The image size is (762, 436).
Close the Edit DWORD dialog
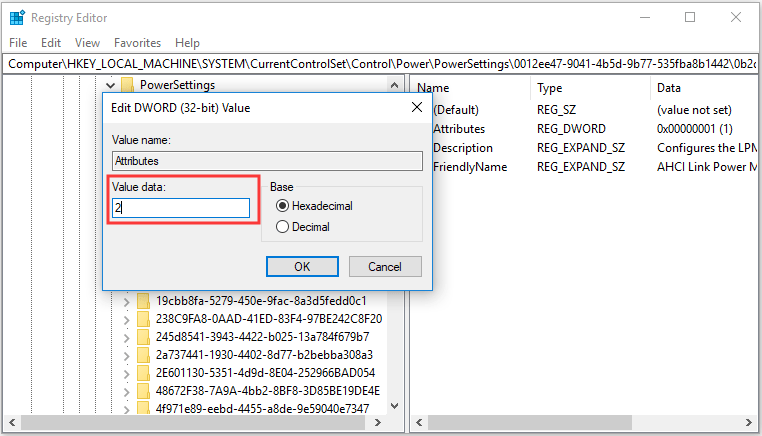coord(416,107)
